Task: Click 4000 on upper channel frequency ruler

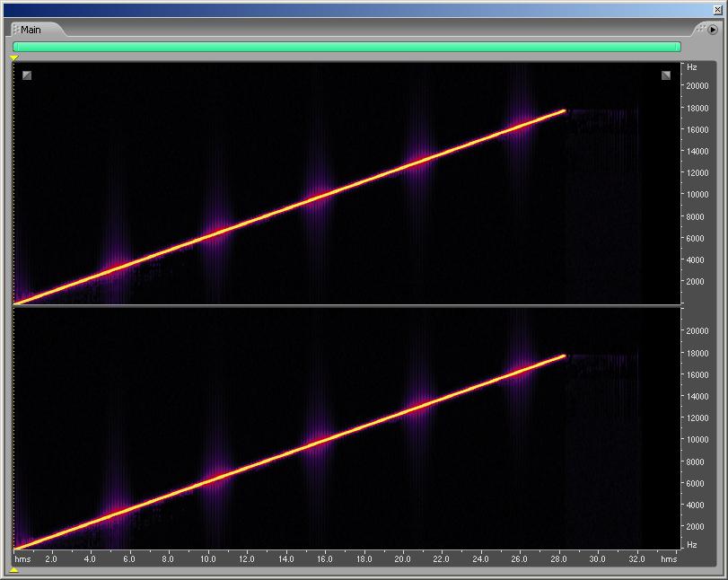Action: click(695, 260)
